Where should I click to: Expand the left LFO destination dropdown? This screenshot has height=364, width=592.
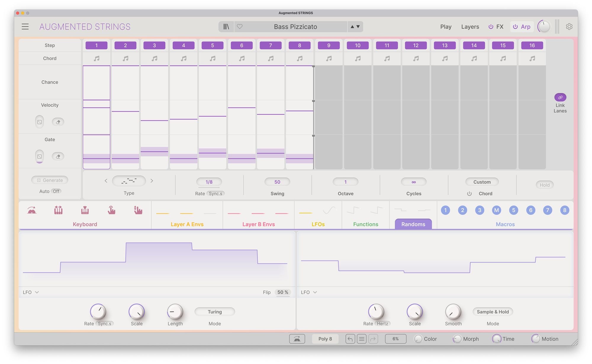point(31,292)
